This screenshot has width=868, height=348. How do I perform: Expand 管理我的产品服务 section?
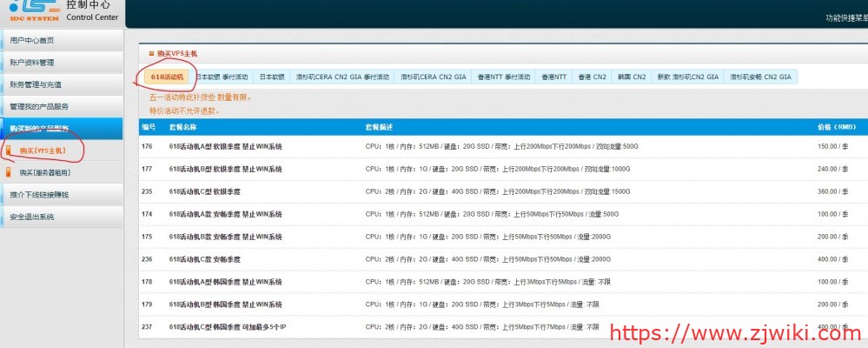click(x=39, y=106)
